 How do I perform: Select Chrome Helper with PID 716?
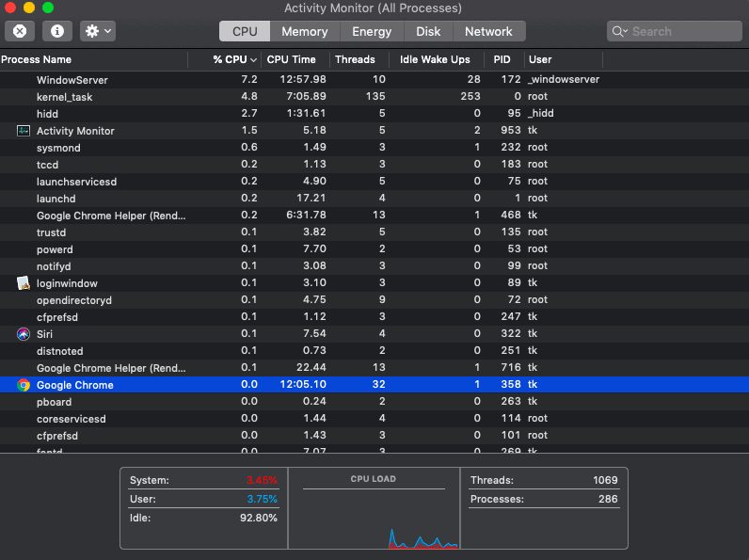tap(374, 368)
